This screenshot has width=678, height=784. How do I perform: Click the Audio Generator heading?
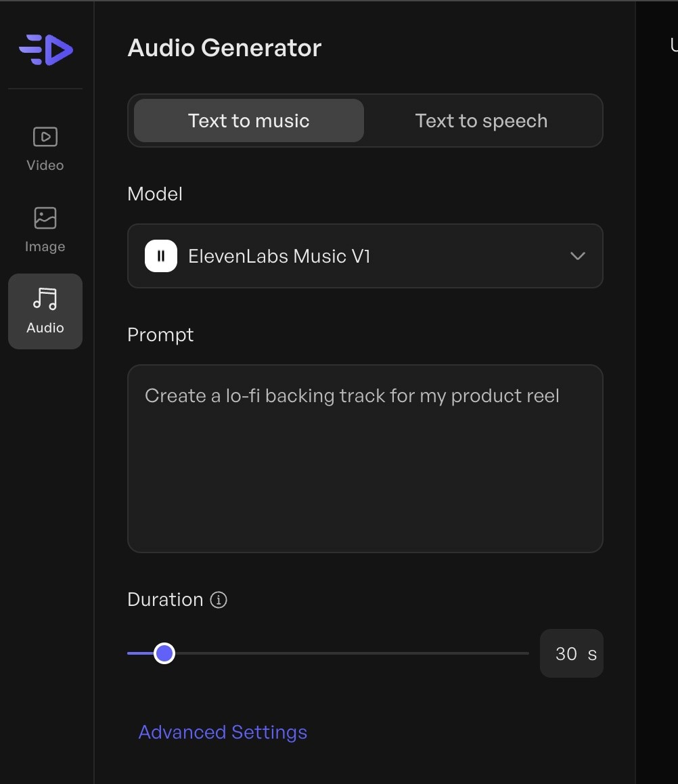pos(224,47)
